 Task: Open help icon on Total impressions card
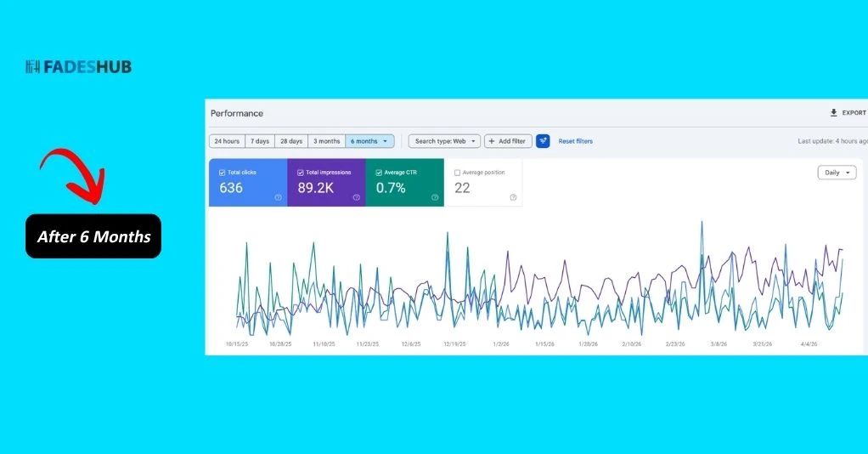[356, 197]
